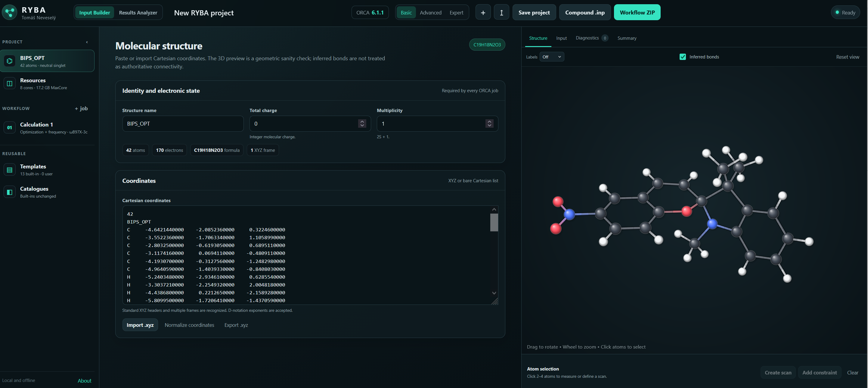Switch to the Input tab

[x=561, y=38]
